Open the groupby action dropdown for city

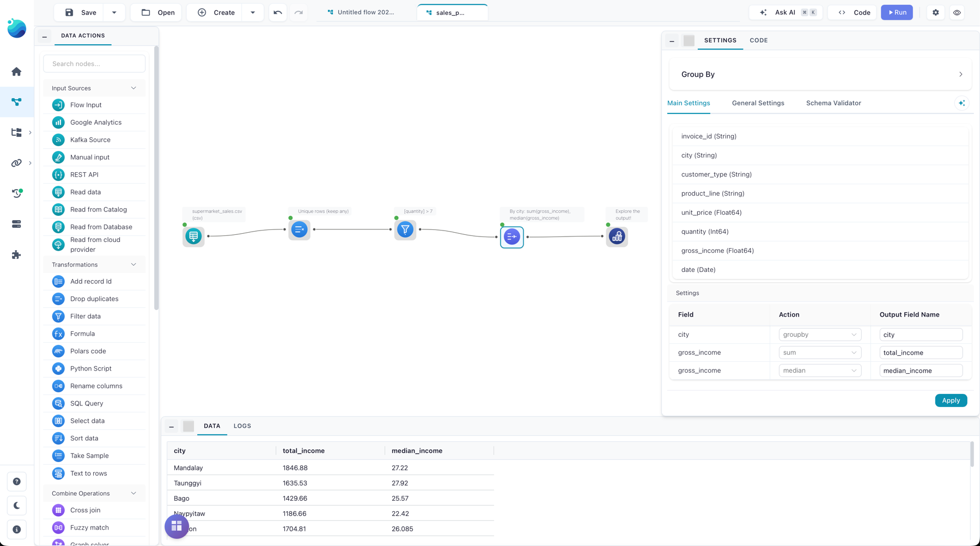point(820,335)
